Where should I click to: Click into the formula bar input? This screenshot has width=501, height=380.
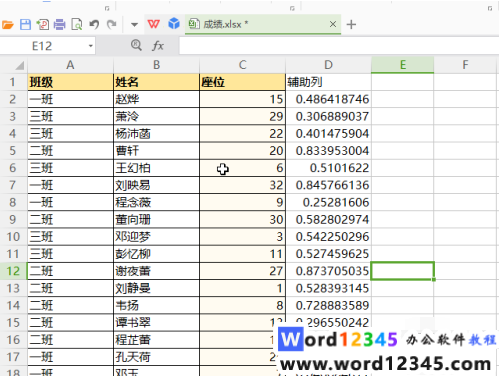[339, 46]
